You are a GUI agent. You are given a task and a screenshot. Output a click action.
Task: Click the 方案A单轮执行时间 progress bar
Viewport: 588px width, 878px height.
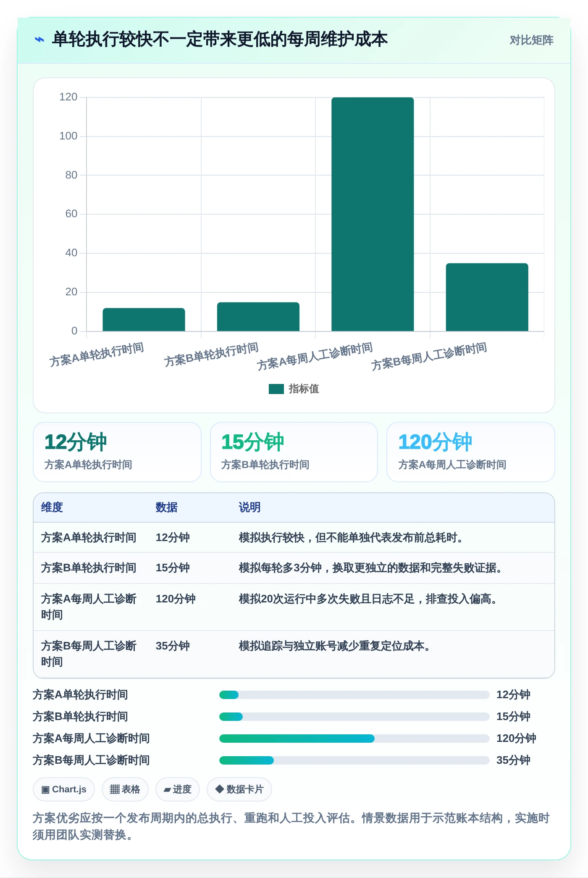tap(354, 695)
